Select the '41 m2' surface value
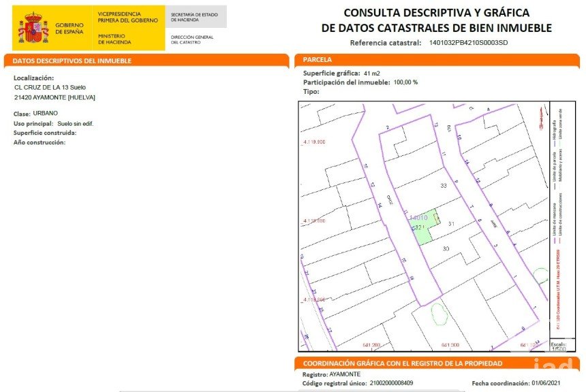The width and height of the screenshot is (586, 392). point(372,73)
